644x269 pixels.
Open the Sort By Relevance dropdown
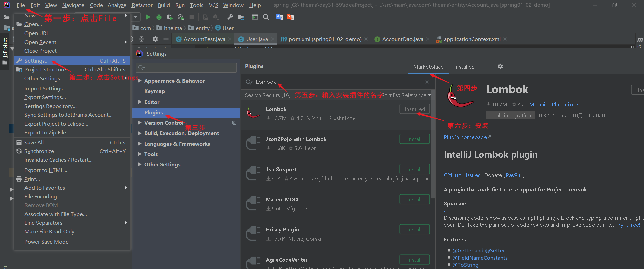[x=406, y=95]
